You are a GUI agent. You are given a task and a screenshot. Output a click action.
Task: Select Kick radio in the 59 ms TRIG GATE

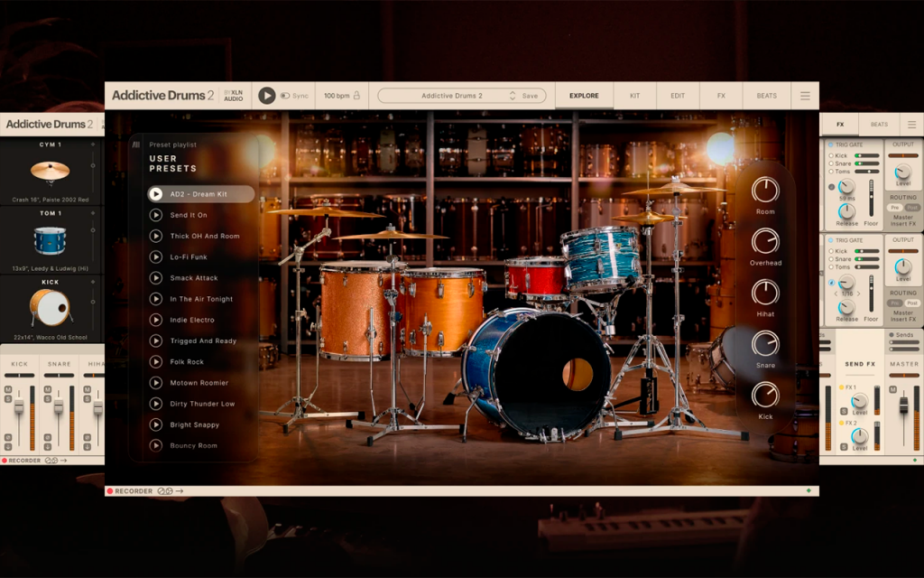coord(831,155)
